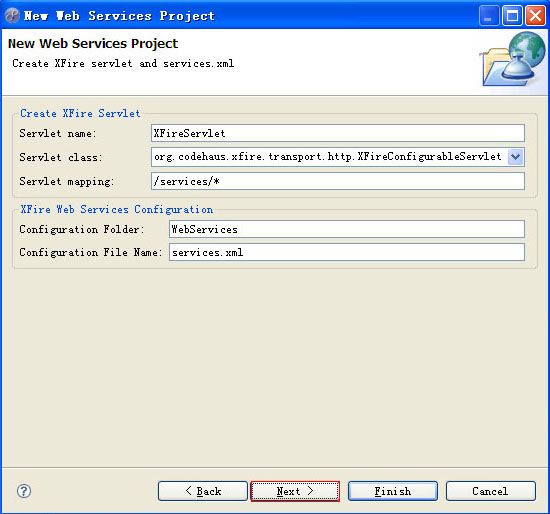Close the dialog window
This screenshot has width=550, height=514.
(x=535, y=15)
